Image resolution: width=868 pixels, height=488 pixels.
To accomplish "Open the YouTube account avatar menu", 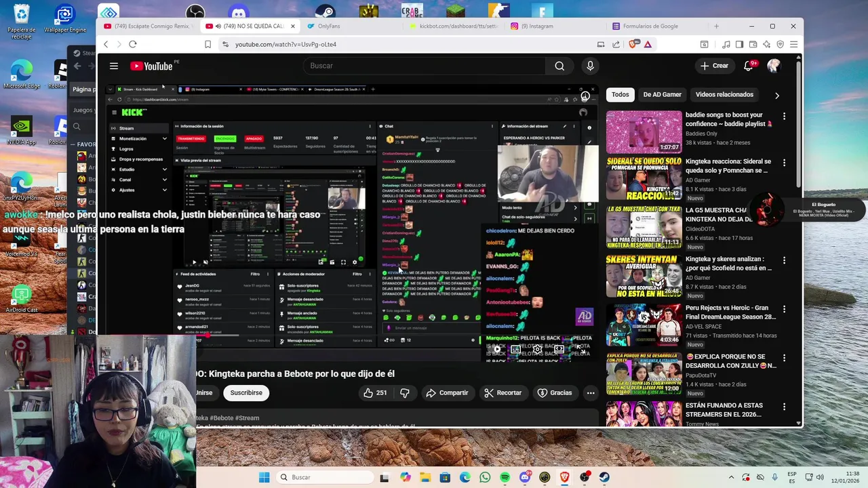I will tap(774, 66).
